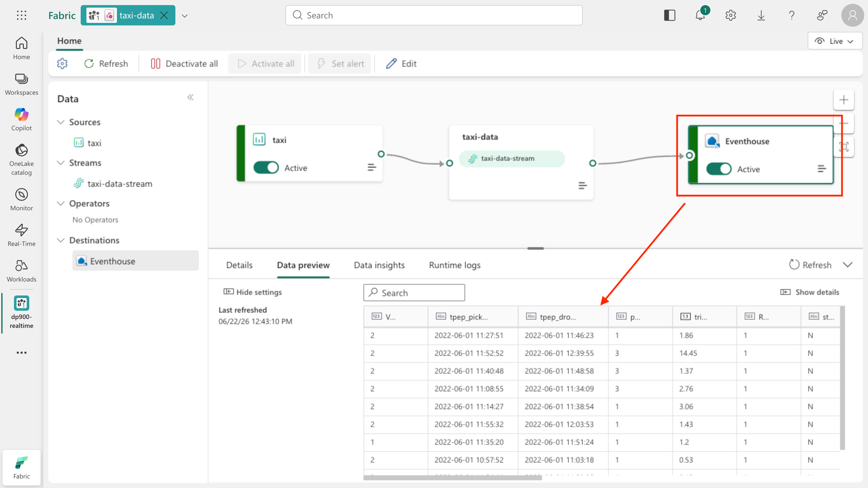Open the feedback icon in header
The height and width of the screenshot is (488, 868).
coord(822,15)
